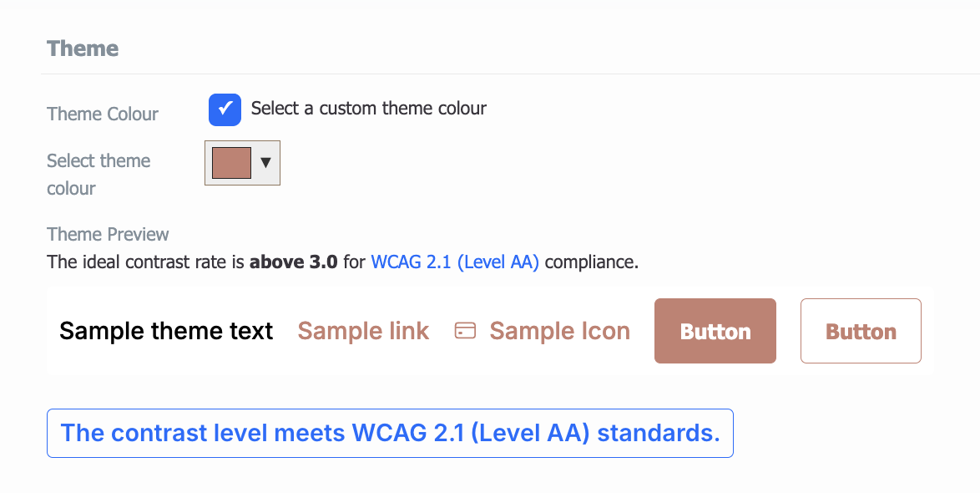
Task: Click the white tick mark in the checkbox
Action: [225, 109]
